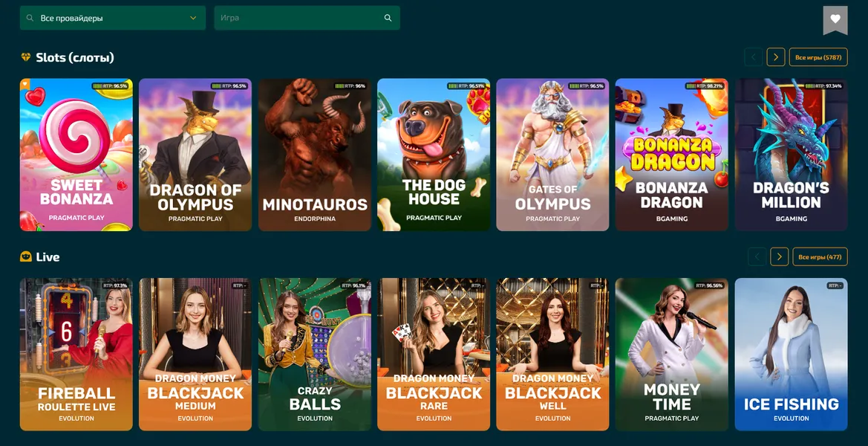The image size is (868, 446).
Task: Click the previous arrow in Slots row
Action: pos(753,57)
